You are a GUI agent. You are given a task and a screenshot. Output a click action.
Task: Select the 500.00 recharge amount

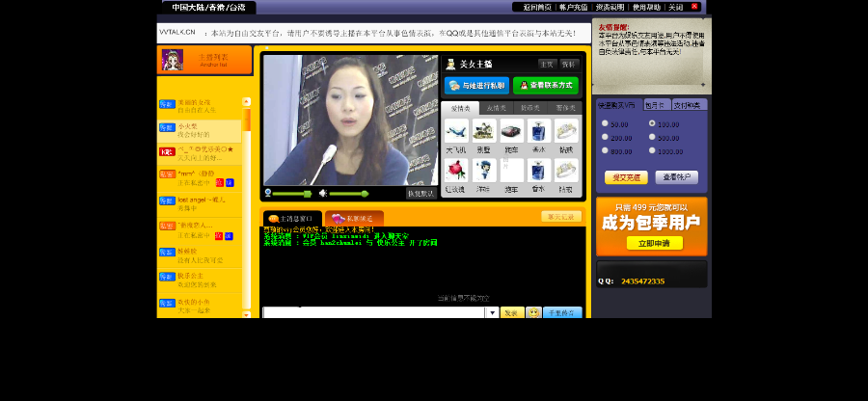pyautogui.click(x=652, y=137)
